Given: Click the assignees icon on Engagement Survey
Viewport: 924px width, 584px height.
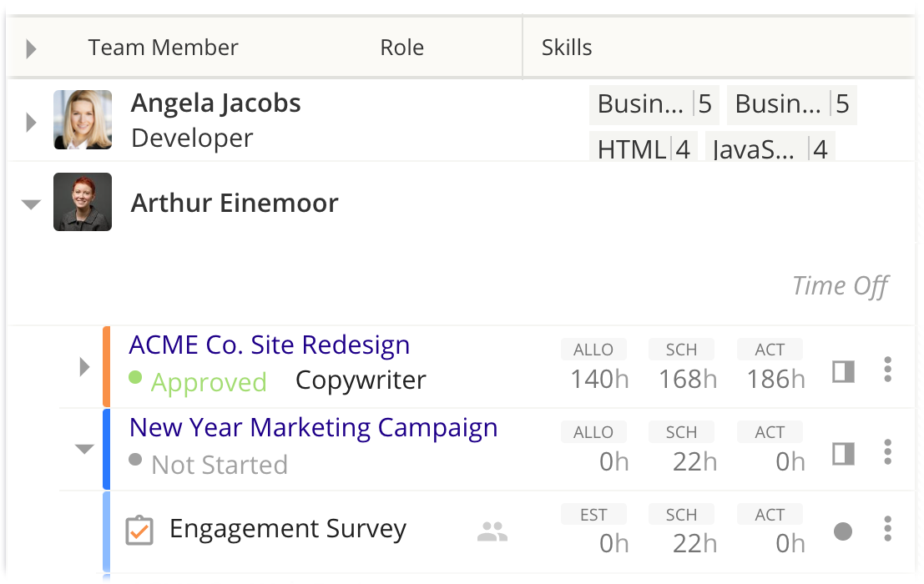Looking at the screenshot, I should pos(492,531).
